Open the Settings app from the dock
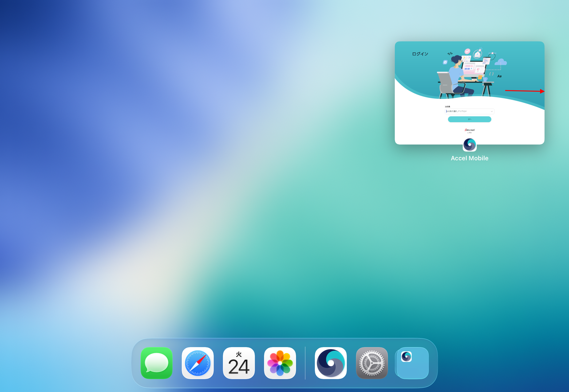 pos(372,363)
